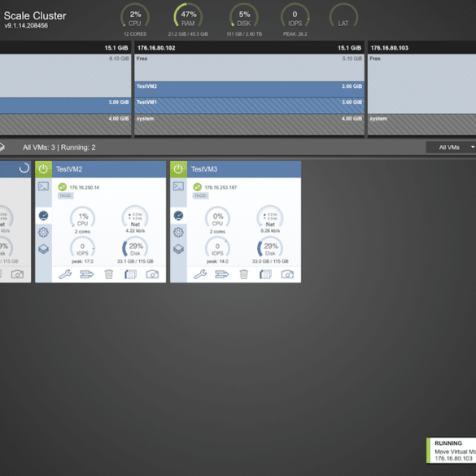This screenshot has height=476, width=476.
Task: Click the wrench edit icon on TestVM2
Action: (x=65, y=274)
